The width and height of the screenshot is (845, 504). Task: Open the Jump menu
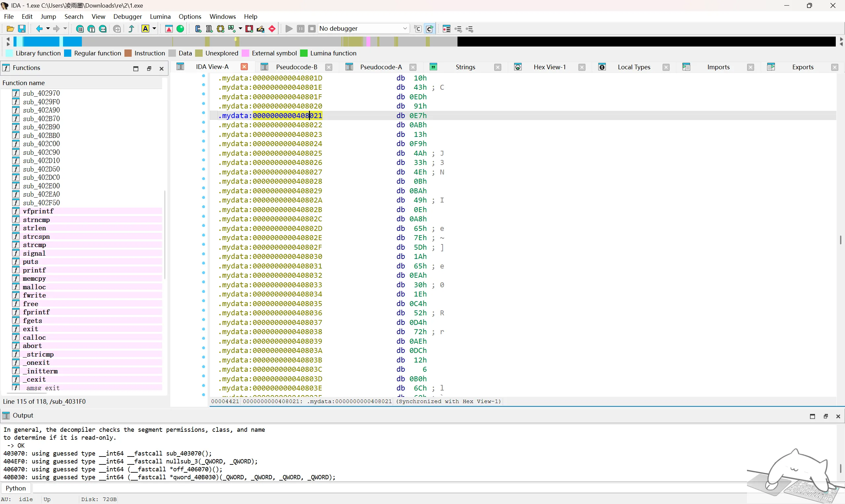click(48, 16)
